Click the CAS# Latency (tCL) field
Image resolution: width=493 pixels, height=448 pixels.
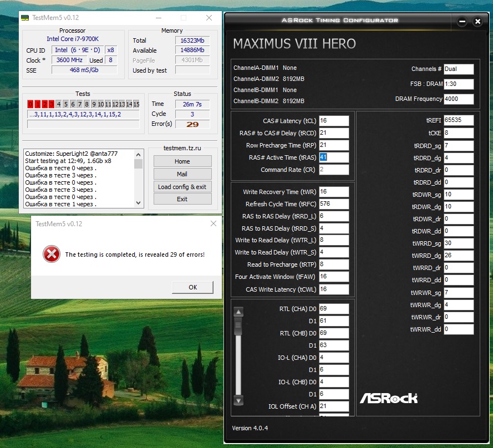pyautogui.click(x=334, y=121)
